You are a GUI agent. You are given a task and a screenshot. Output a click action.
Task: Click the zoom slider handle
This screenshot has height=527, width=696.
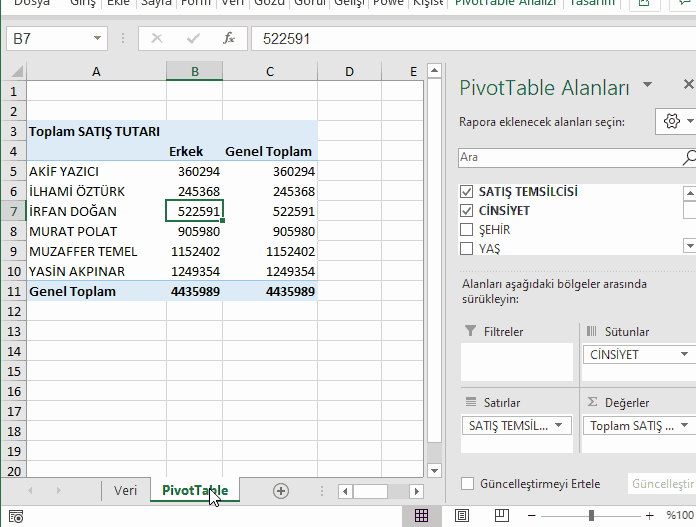pos(591,515)
